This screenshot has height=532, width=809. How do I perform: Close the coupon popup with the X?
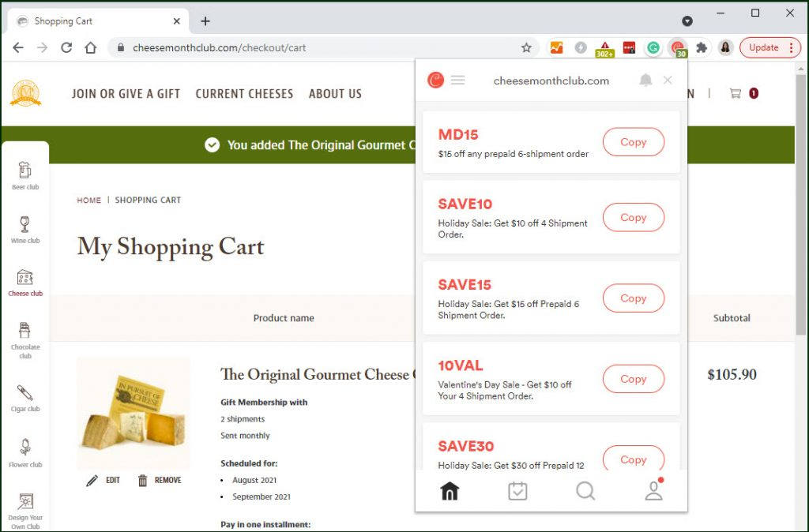point(668,80)
